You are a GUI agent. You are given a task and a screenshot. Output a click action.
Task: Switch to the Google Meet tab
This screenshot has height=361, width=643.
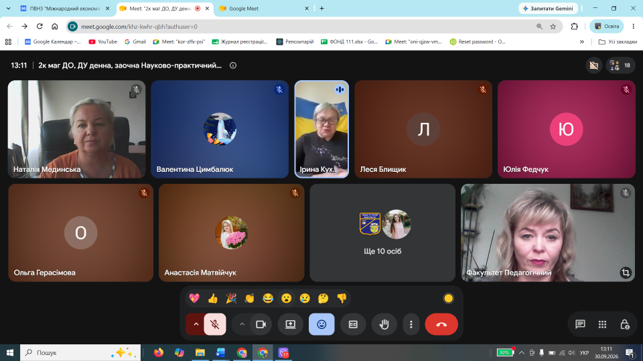[x=264, y=8]
